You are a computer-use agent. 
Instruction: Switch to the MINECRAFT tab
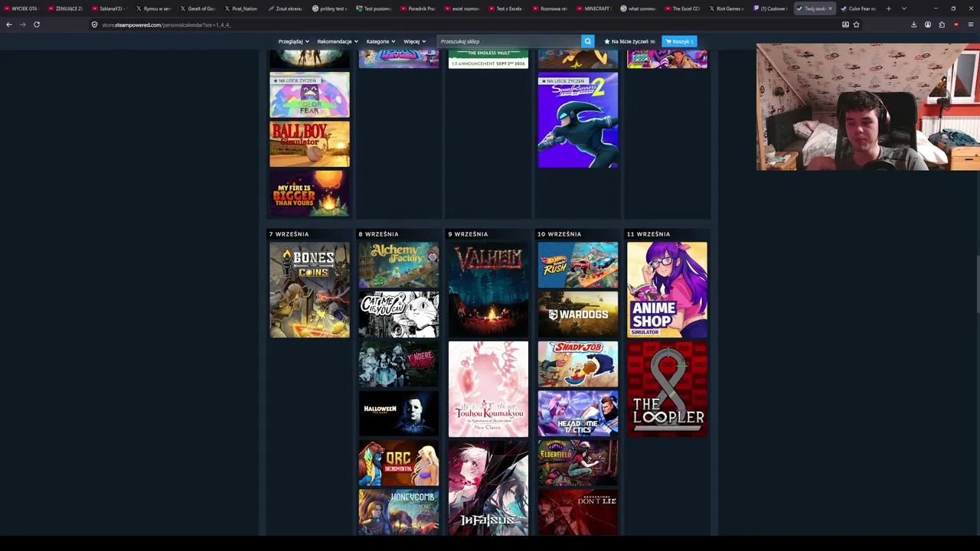tap(594, 8)
